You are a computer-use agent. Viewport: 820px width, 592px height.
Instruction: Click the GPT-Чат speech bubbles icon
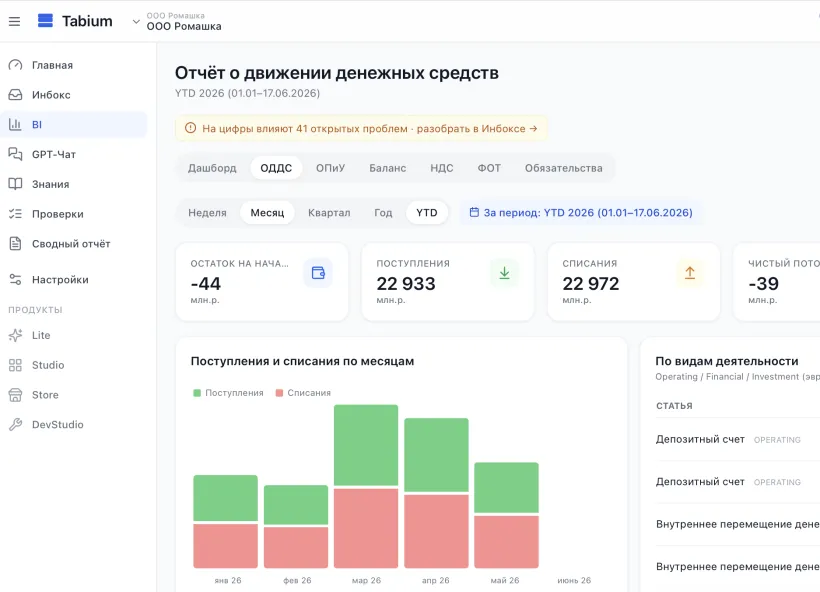(16, 154)
